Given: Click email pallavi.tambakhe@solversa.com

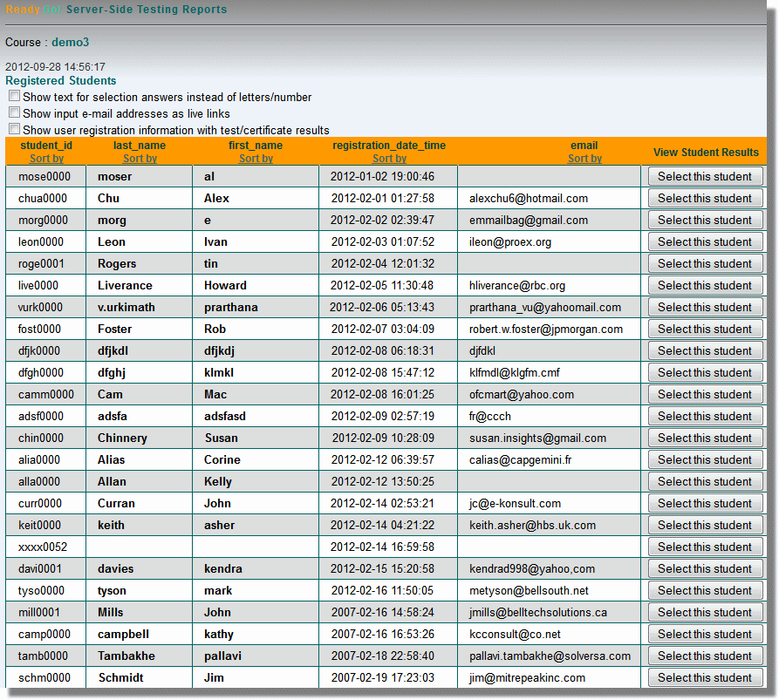Looking at the screenshot, I should point(550,656).
